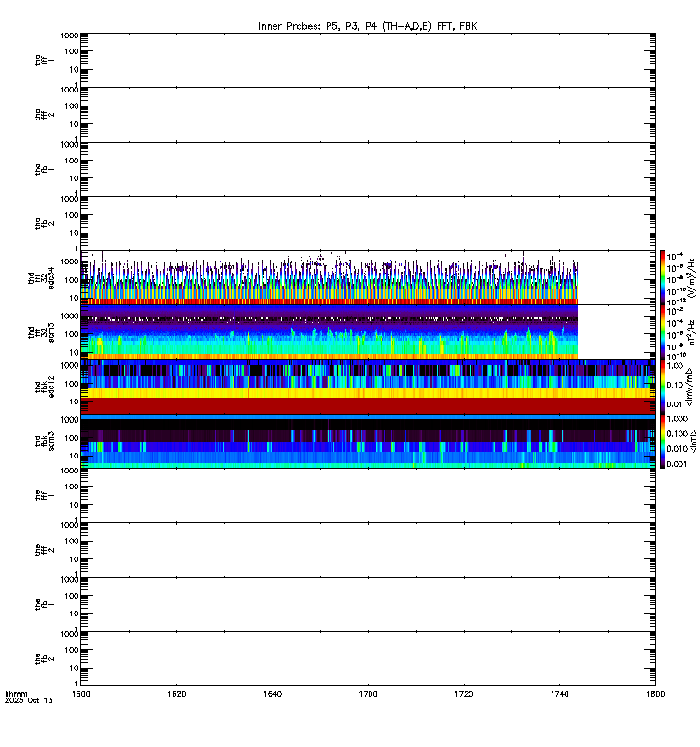The height and width of the screenshot is (747, 700).
Task: Click the '<|nT|>' colorbar unit label
Action: [x=693, y=441]
